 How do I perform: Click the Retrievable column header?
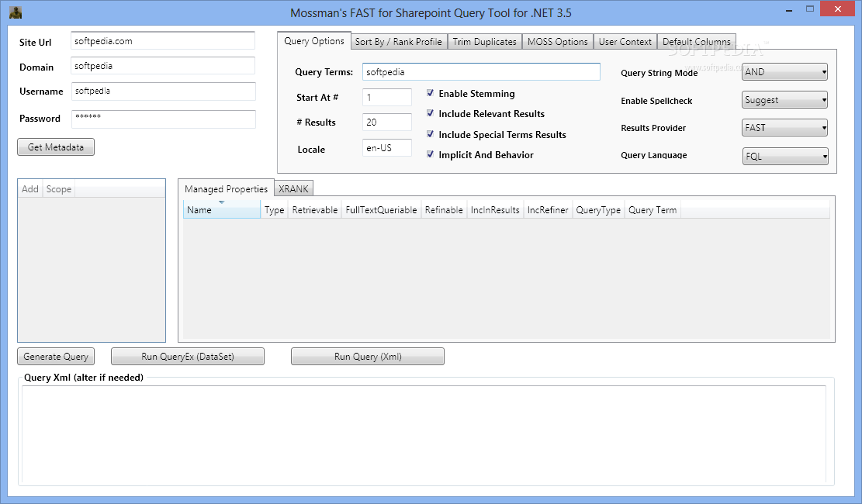coord(315,209)
